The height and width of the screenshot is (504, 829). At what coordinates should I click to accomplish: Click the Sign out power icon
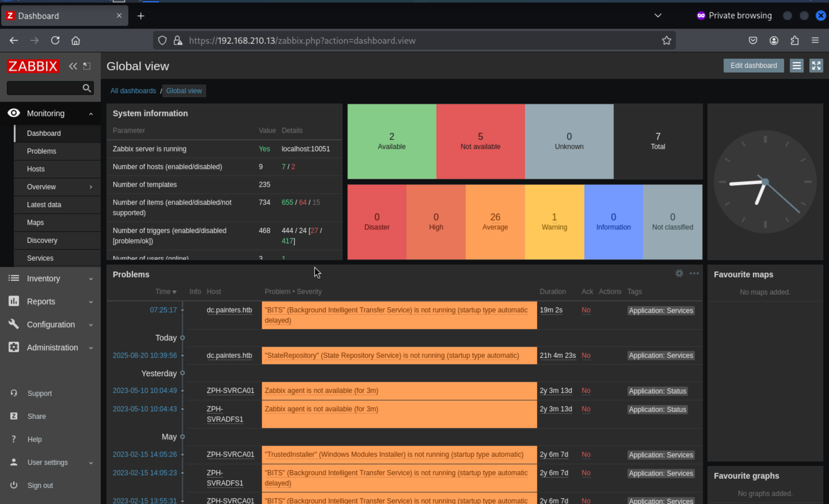click(14, 485)
